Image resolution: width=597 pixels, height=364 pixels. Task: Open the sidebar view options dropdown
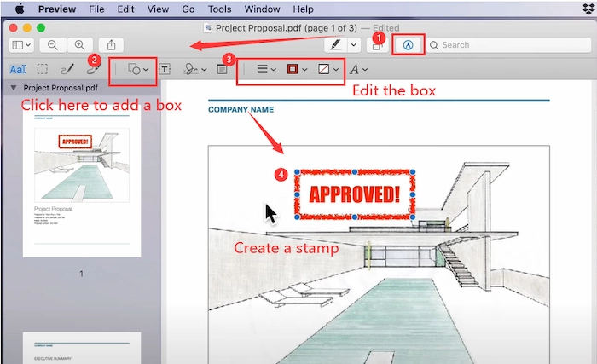22,44
